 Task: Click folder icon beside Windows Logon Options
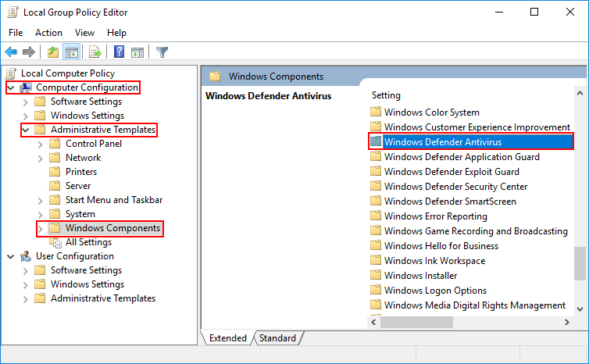[376, 290]
